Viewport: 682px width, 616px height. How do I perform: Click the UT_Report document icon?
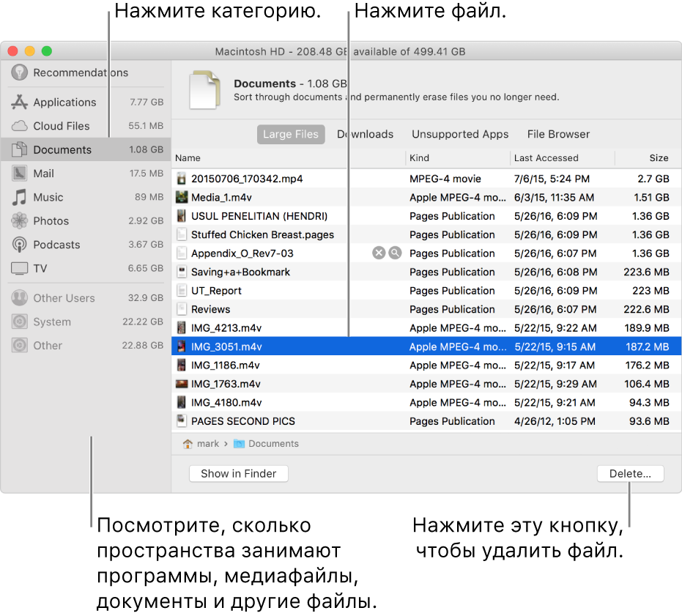[x=182, y=291]
